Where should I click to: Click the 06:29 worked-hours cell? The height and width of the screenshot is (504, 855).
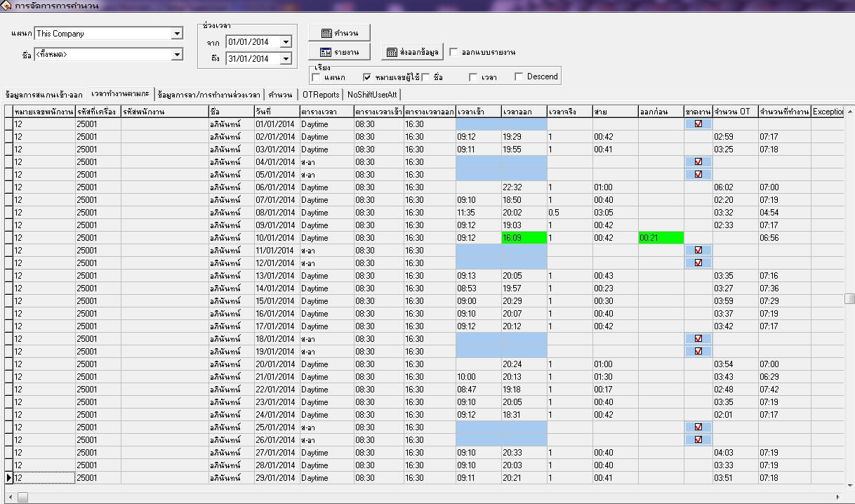[x=784, y=377]
